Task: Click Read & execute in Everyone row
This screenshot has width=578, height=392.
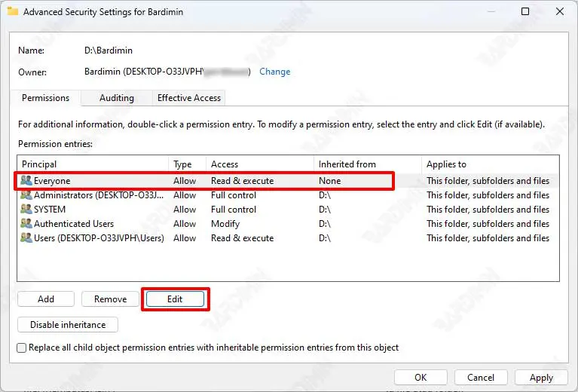Action: (x=242, y=181)
